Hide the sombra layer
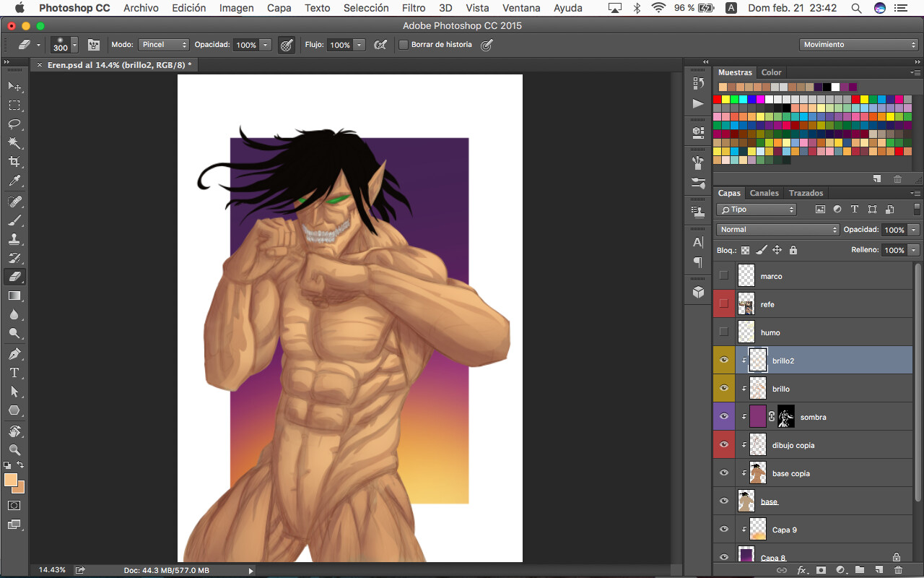 tap(724, 417)
